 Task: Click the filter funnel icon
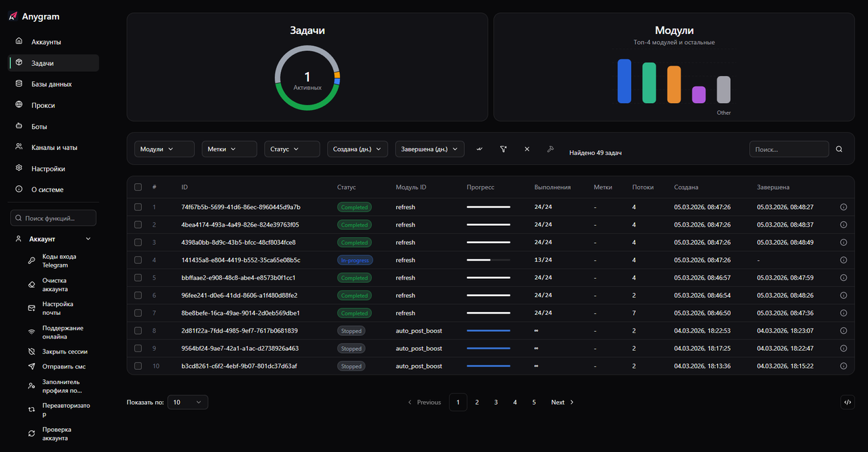click(x=504, y=149)
